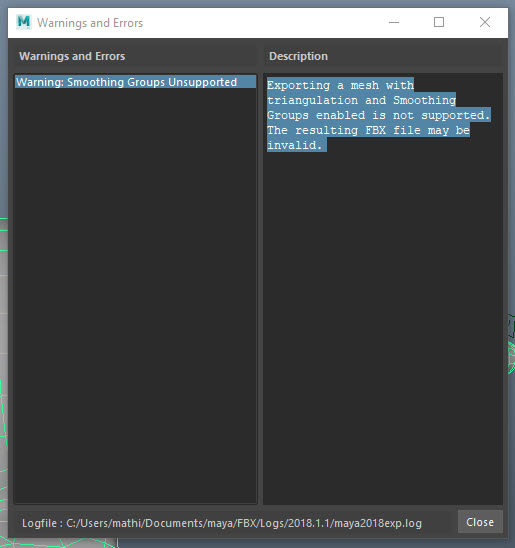Click the logfile path text at the bottom
The width and height of the screenshot is (515, 548).
222,523
